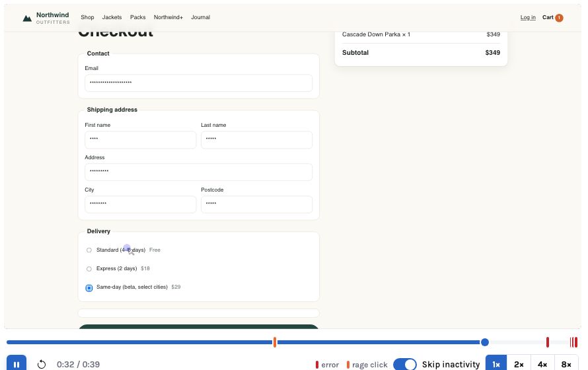Click the Address input field

(198, 172)
